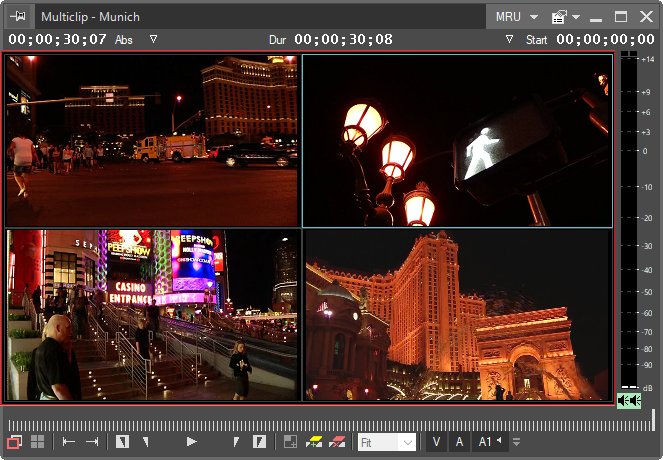Close the Multiclip - Munich window
Image resolution: width=663 pixels, height=460 pixels.
[x=647, y=17]
